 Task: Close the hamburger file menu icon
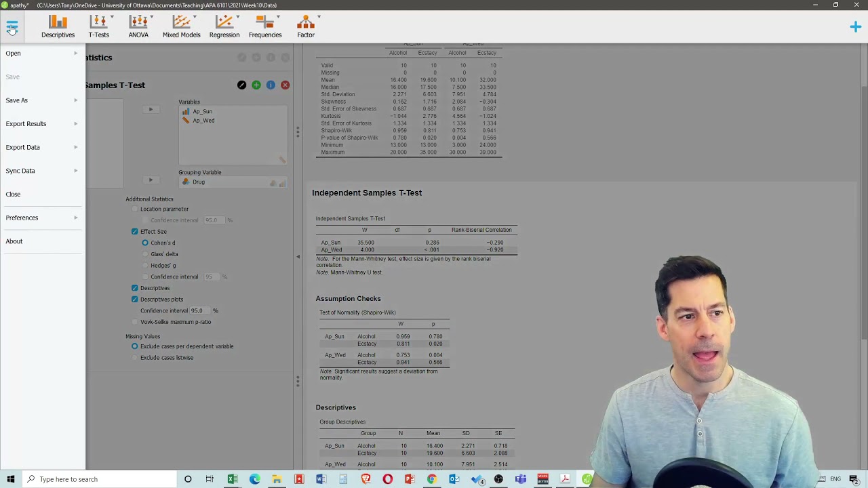[x=12, y=27]
